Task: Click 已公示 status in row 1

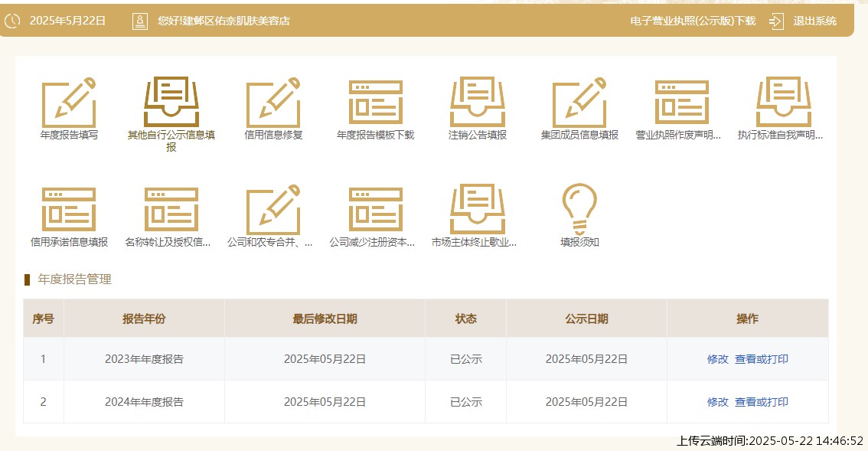Action: tap(466, 359)
